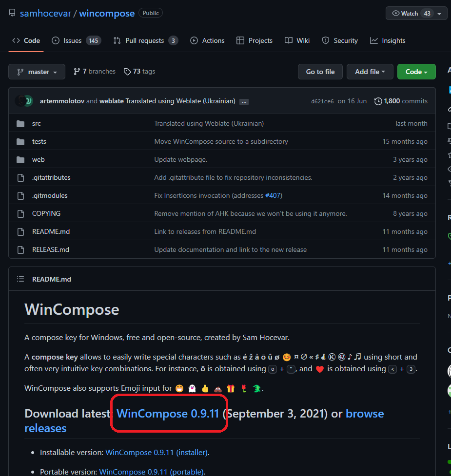Open the wincompose repository name link
This screenshot has height=476, width=451.
pyautogui.click(x=107, y=13)
